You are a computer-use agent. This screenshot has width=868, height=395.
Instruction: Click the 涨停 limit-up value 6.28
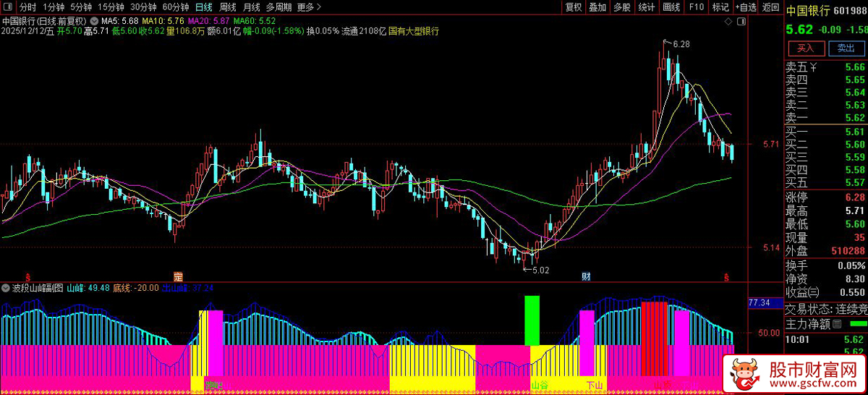pos(855,197)
